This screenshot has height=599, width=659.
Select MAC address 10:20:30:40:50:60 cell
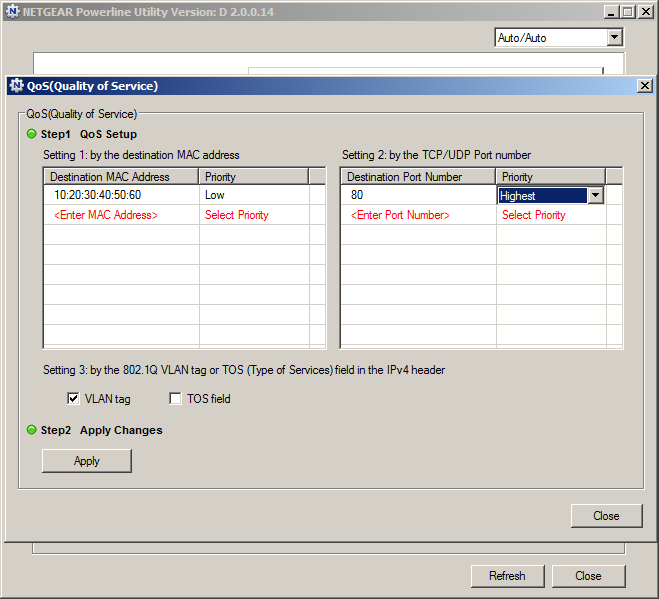(121, 195)
